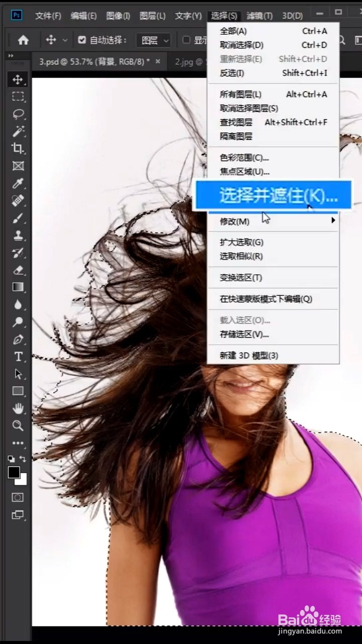This screenshot has width=362, height=644.
Task: Select the Spot Healing Brush tool
Action: point(18,201)
